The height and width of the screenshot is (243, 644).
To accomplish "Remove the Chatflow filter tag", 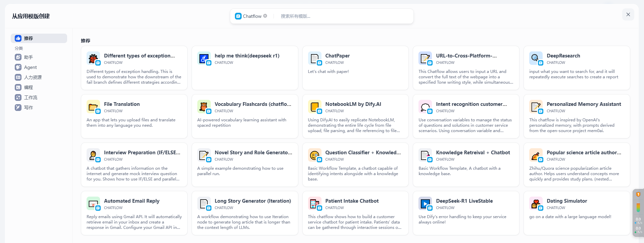I will pyautogui.click(x=265, y=16).
